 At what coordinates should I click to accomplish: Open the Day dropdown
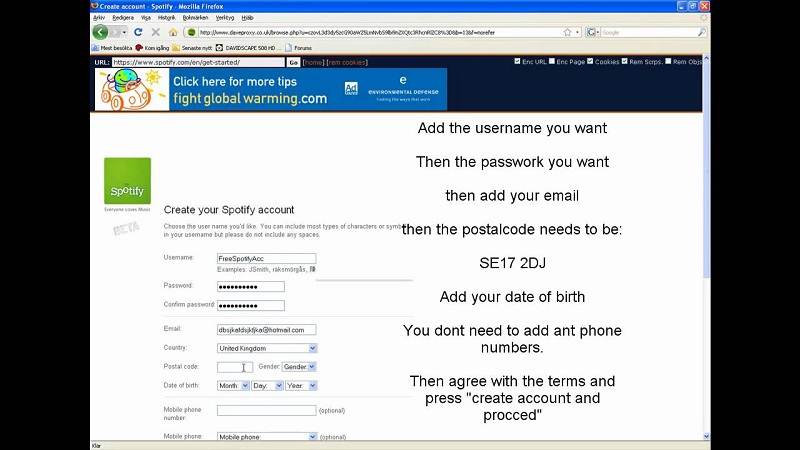(x=267, y=386)
